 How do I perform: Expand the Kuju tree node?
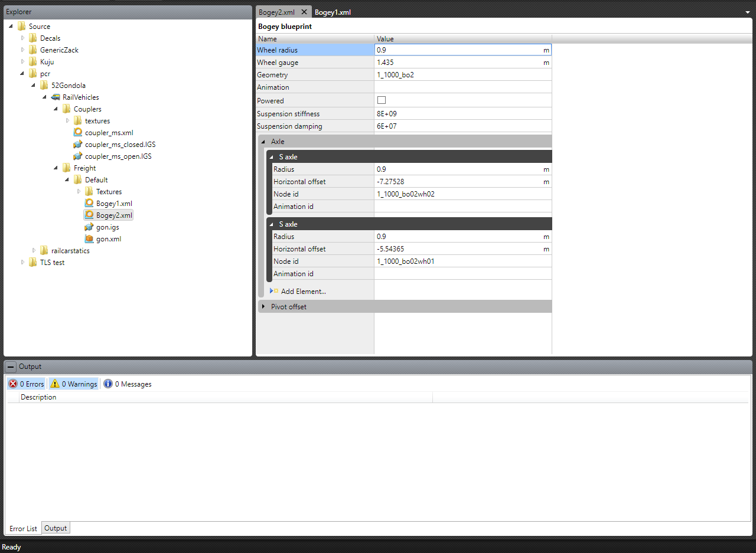pyautogui.click(x=23, y=62)
